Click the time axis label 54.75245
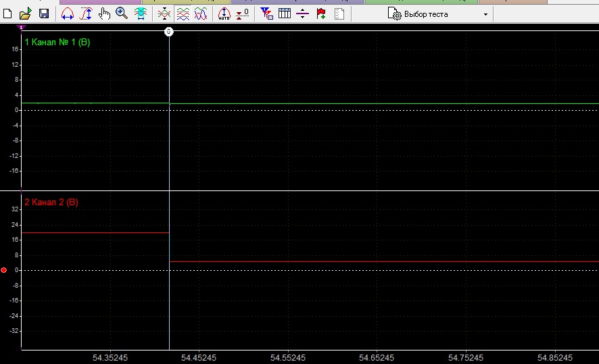 466,357
